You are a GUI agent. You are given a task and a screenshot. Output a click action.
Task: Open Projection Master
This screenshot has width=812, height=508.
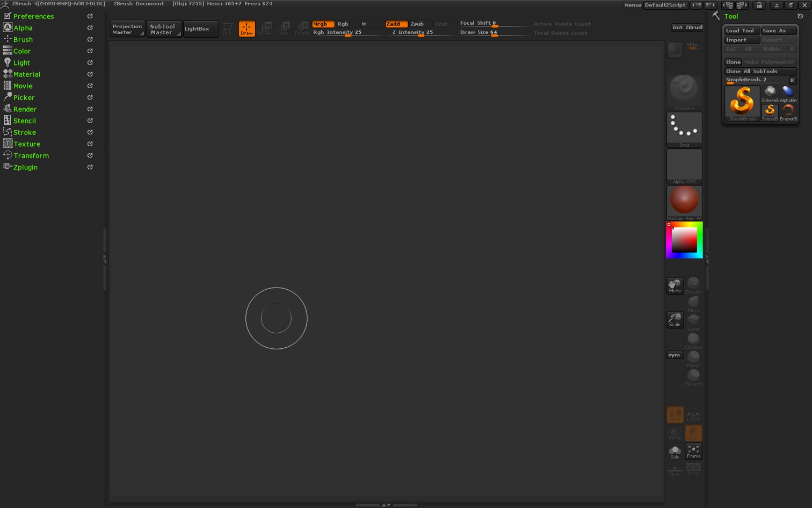[x=127, y=29]
